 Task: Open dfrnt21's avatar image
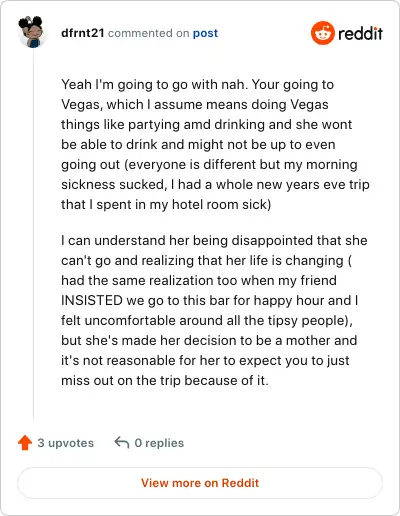click(31, 32)
